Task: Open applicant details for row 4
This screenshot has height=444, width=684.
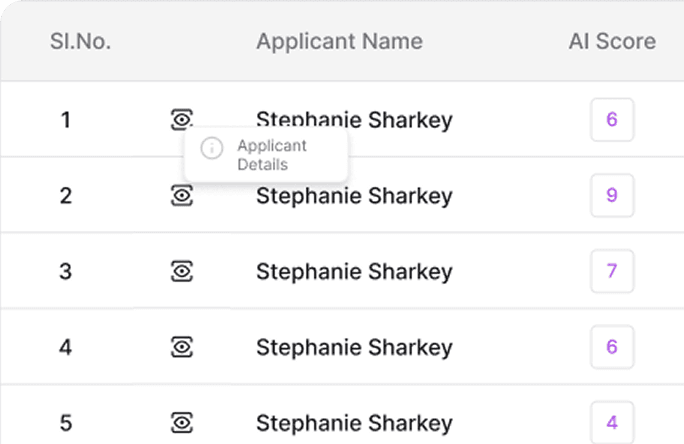Action: tap(181, 347)
